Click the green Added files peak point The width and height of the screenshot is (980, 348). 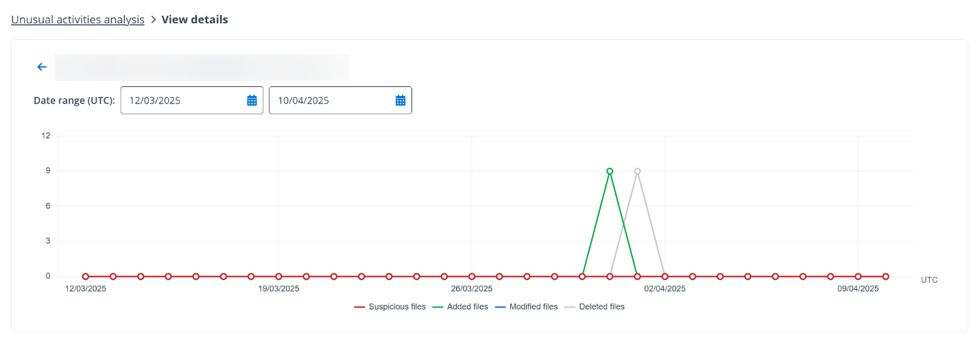[610, 171]
